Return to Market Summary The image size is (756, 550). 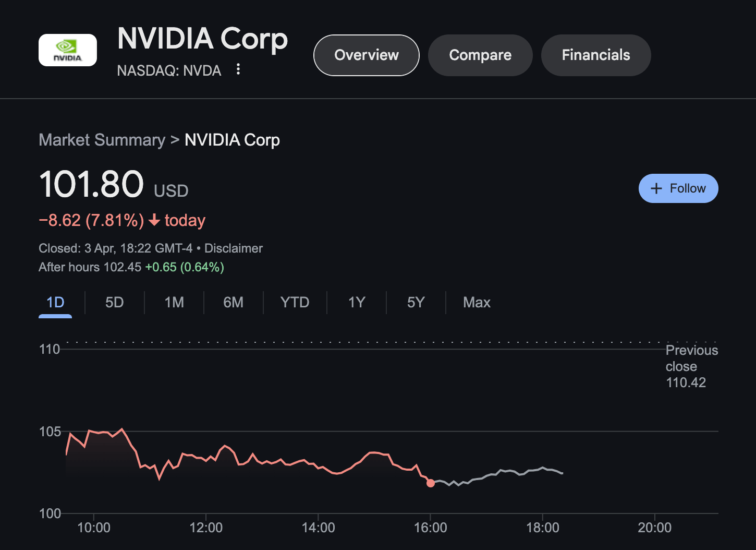coord(102,140)
